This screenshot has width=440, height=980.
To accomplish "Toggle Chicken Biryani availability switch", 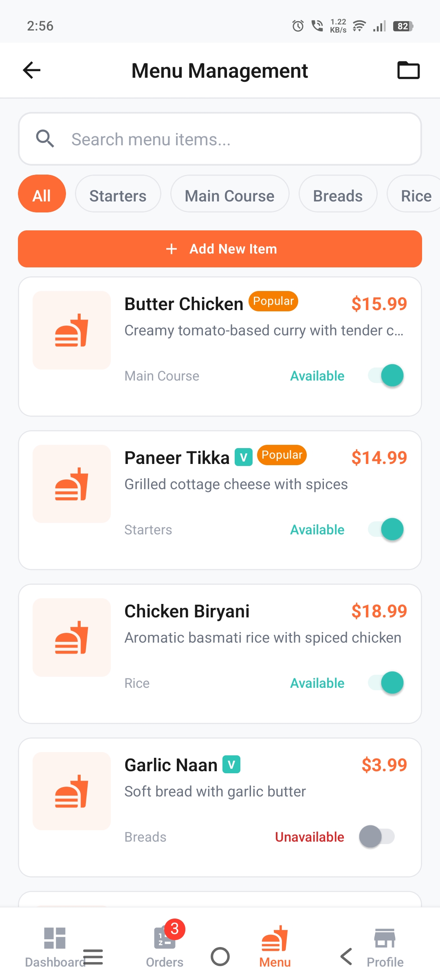I will [386, 682].
